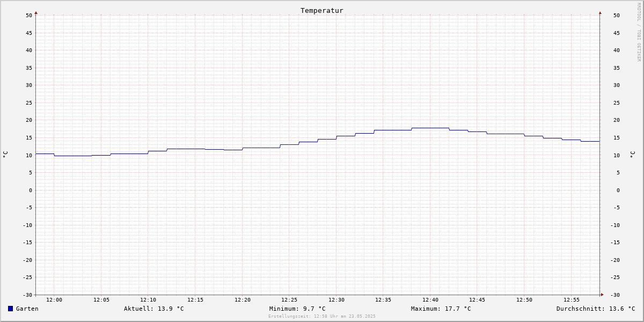The image size is (644, 322).
Task: Click the 12:20 time axis label
Action: pos(243,300)
